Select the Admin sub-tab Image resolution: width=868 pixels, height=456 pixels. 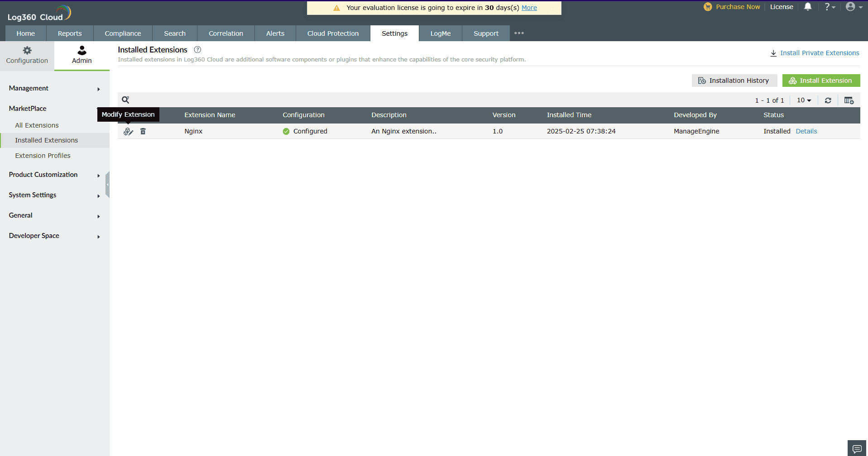point(82,56)
